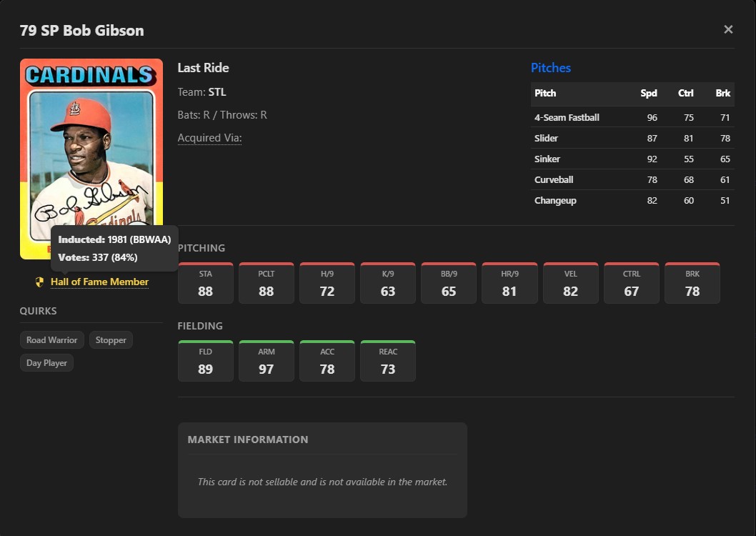Open the Hall of Fame Member link
This screenshot has width=756, height=536.
[x=99, y=282]
